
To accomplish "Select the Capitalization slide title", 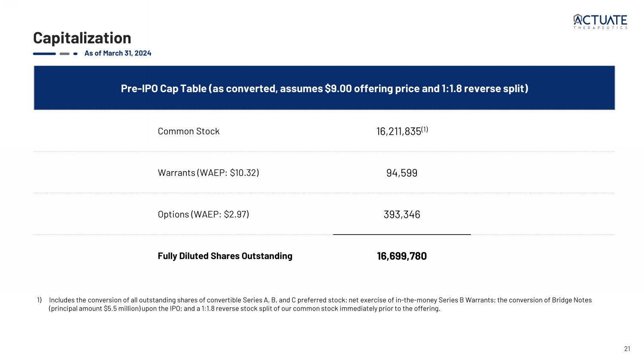I will pos(82,38).
